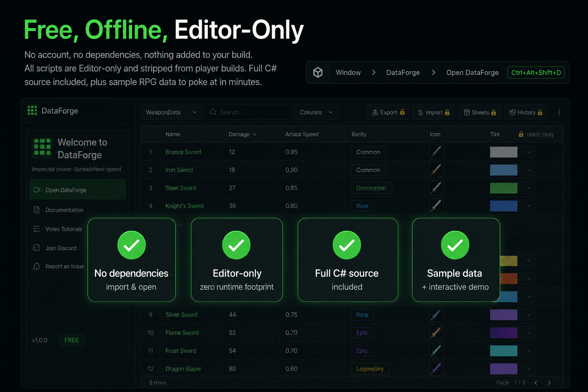Click the Bronze Sword icon thumbnail
The image size is (588, 392).
(x=436, y=152)
